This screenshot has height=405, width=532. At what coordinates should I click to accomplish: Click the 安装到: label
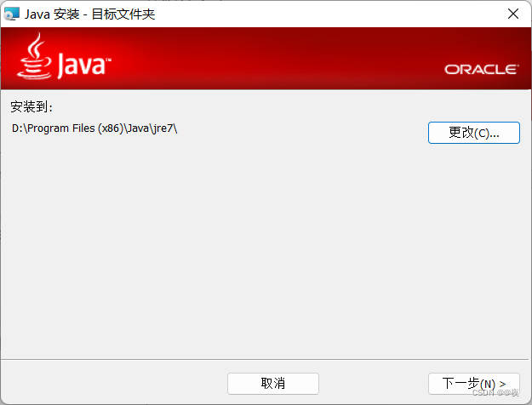click(x=31, y=107)
